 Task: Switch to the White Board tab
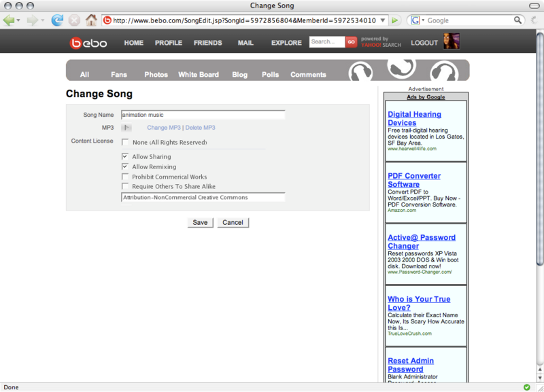pos(198,75)
